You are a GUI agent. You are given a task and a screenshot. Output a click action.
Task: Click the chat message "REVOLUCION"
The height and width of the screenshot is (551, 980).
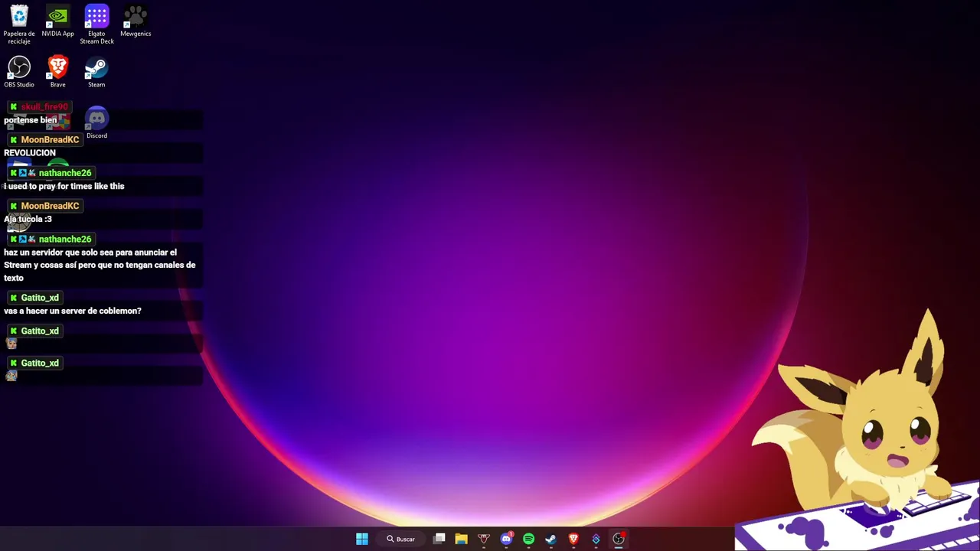tap(30, 153)
